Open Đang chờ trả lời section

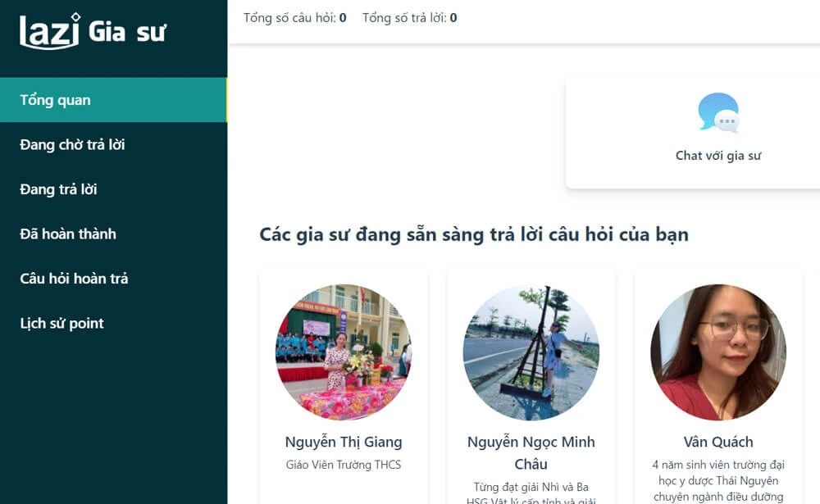tap(71, 144)
